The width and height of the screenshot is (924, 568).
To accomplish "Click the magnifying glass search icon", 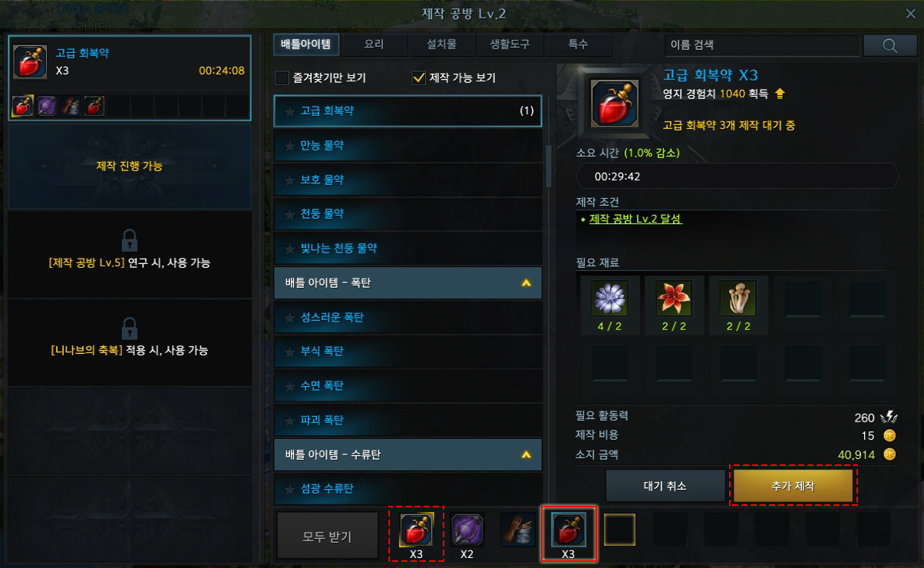I will point(889,45).
